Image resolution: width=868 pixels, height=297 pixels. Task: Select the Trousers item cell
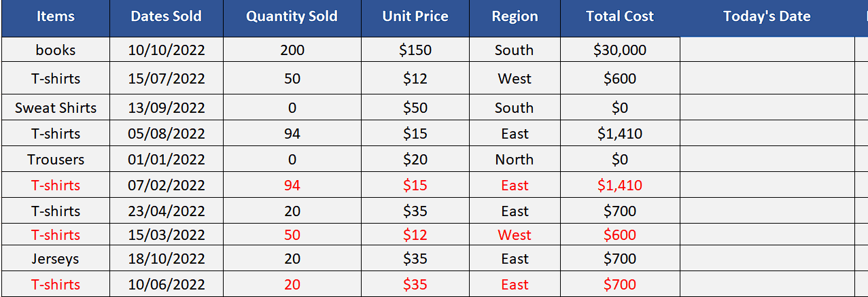[x=56, y=160]
